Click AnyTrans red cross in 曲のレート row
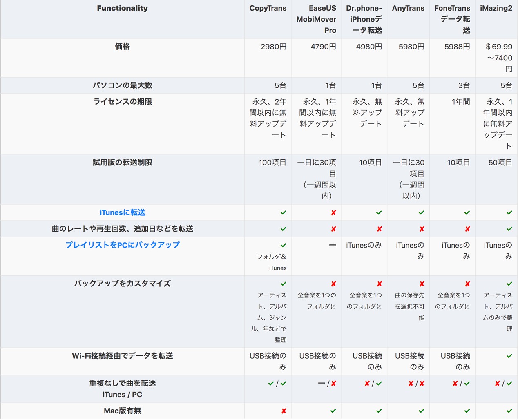Image resolution: width=518 pixels, height=420 pixels. tap(422, 229)
